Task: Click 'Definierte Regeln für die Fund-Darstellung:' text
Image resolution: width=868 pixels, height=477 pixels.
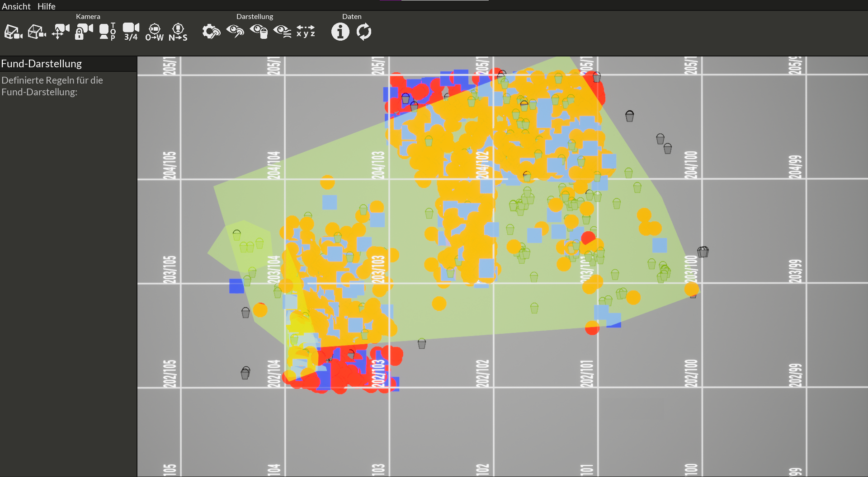Action: click(x=52, y=86)
